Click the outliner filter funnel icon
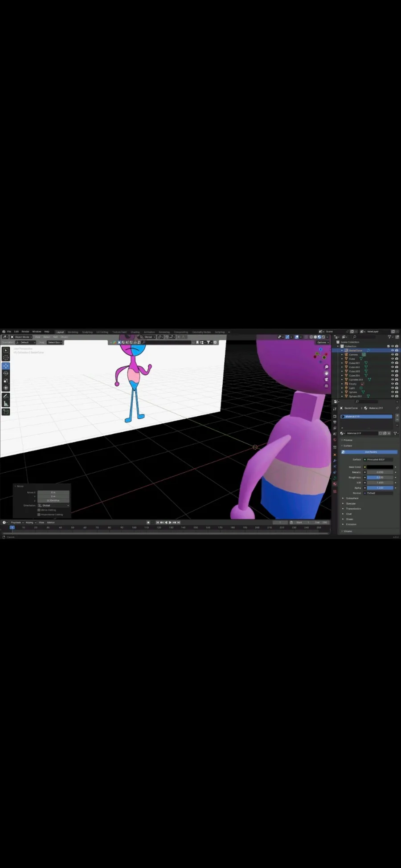Viewport: 401px width, 868px height. point(390,337)
